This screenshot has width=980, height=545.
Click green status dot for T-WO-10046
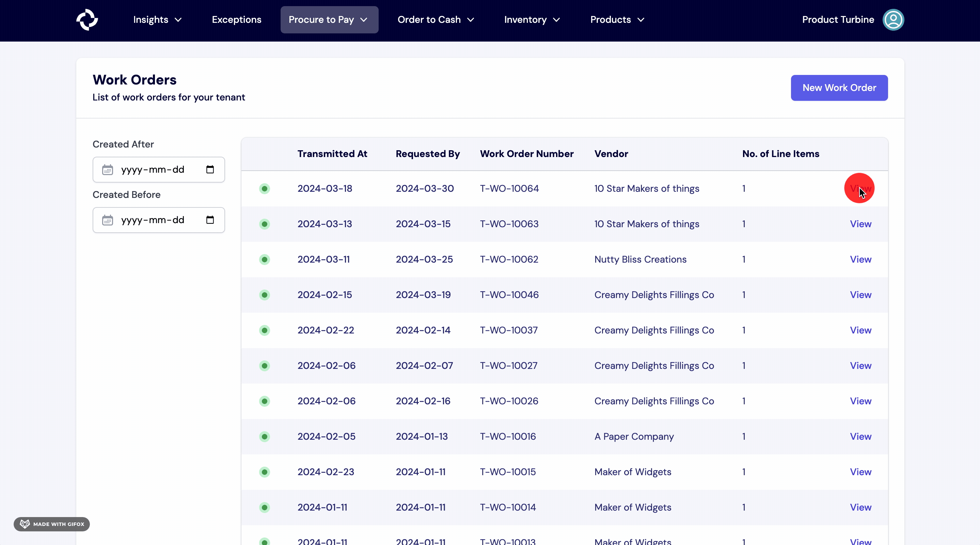(x=264, y=295)
